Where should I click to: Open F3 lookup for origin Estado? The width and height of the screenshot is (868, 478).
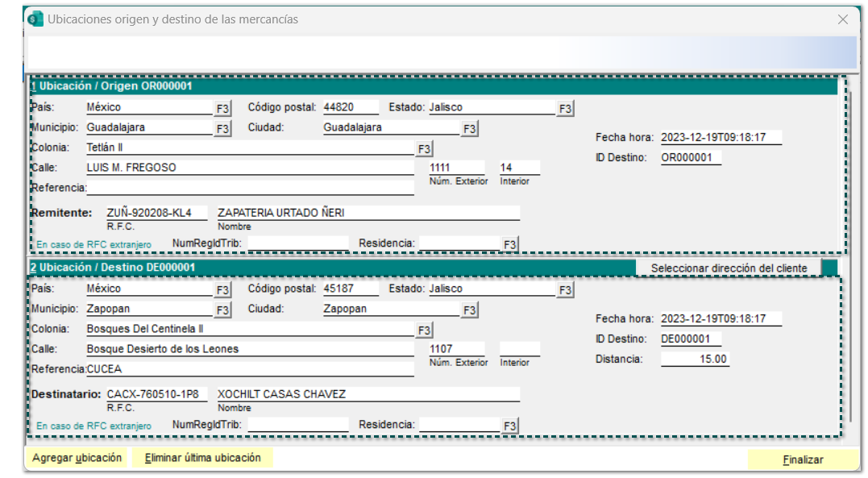coord(566,108)
